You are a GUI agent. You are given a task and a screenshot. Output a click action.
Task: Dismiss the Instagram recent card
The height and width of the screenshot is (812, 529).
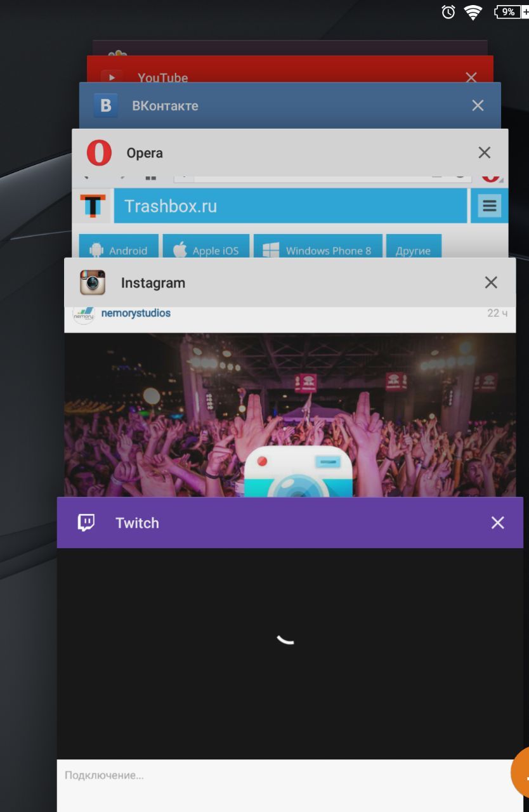[491, 282]
